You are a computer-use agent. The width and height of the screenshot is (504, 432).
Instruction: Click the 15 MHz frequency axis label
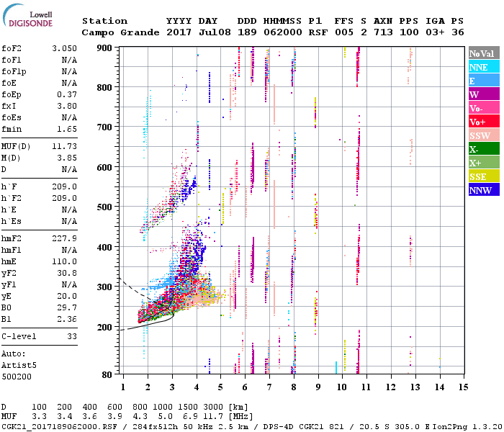(463, 387)
